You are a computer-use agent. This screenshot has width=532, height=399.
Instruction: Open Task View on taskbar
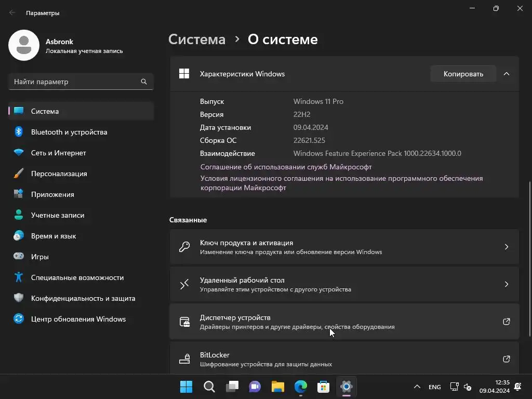pos(232,387)
